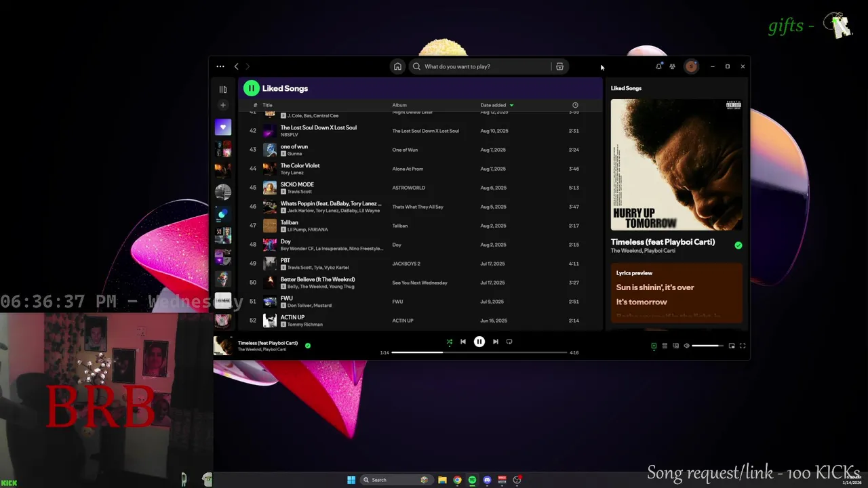Adjust the volume slider
Image resolution: width=868 pixels, height=488 pixels.
click(708, 346)
